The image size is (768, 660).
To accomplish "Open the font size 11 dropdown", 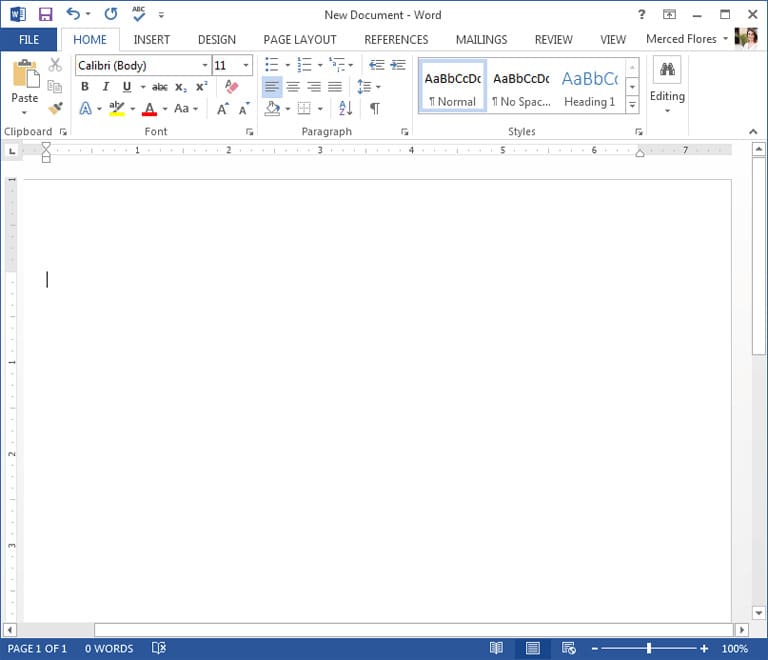I will click(x=246, y=65).
